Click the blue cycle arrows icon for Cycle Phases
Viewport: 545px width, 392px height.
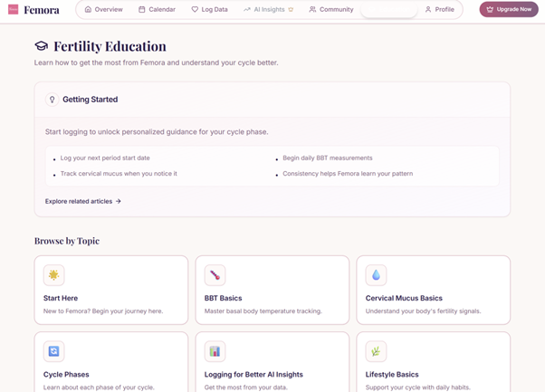[x=54, y=351]
